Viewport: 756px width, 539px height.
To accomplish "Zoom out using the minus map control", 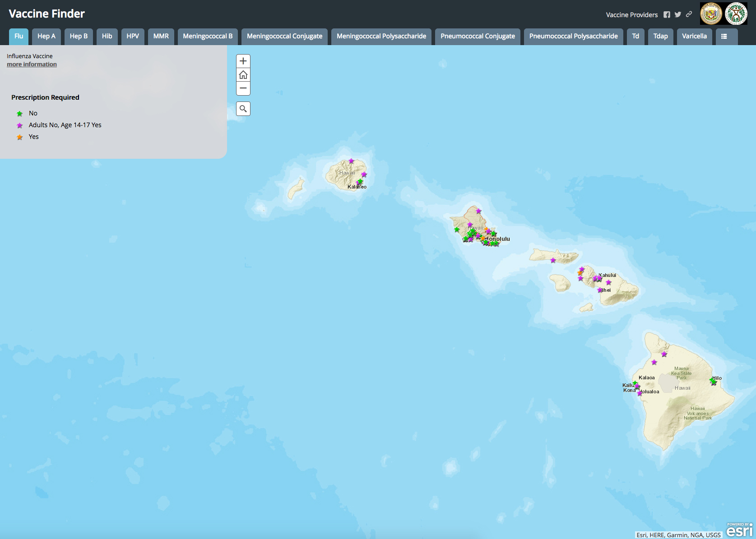I will click(243, 88).
